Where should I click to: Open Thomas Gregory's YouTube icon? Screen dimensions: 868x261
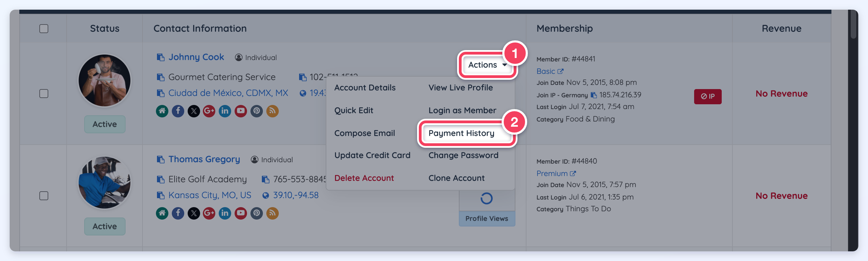click(241, 213)
